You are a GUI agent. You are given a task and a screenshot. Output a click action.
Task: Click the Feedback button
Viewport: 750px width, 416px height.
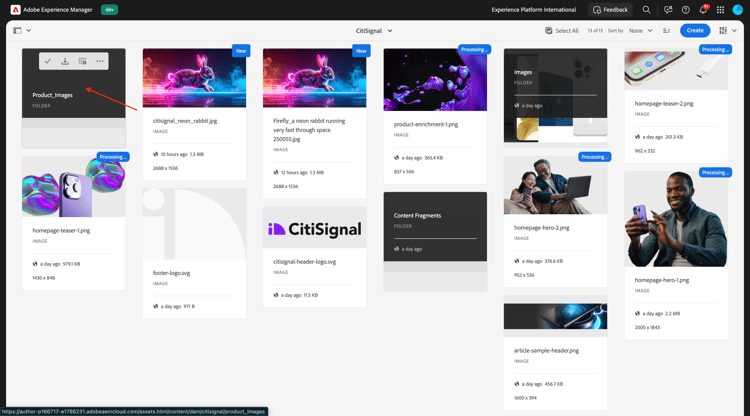coord(610,10)
